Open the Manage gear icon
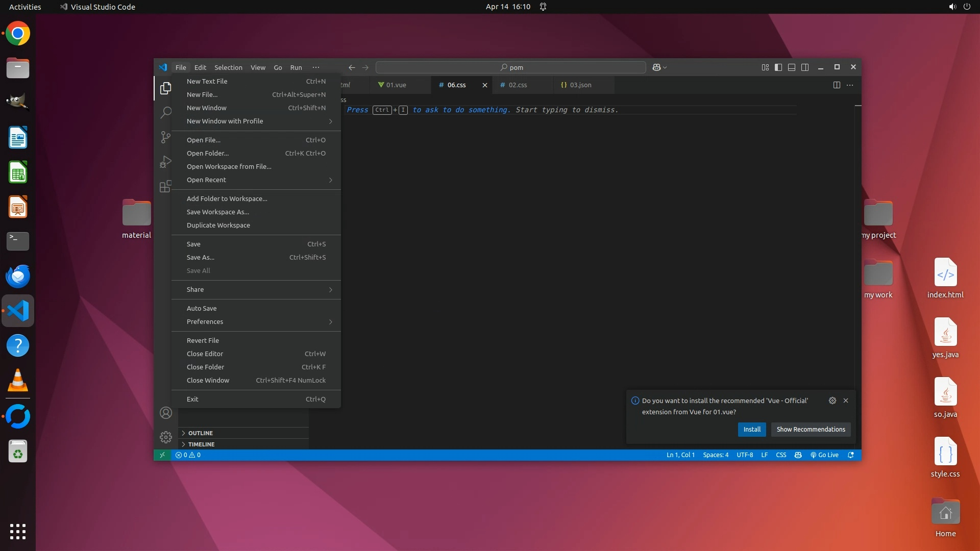 click(x=165, y=437)
